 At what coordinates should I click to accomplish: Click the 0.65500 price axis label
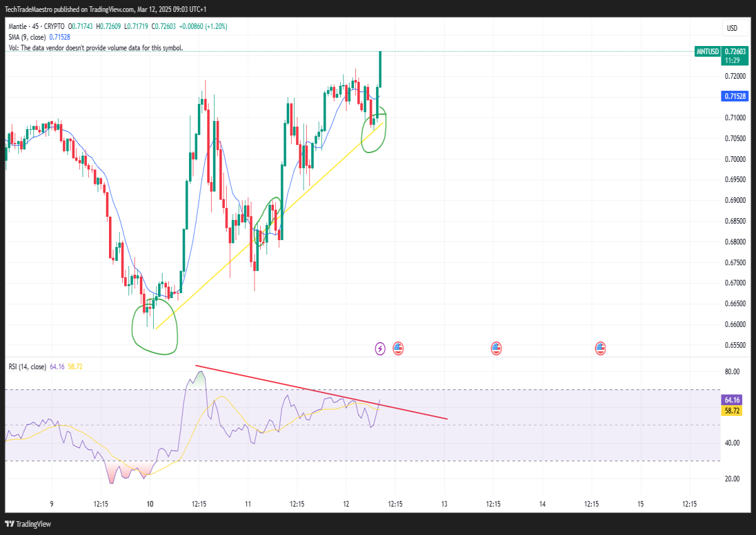pyautogui.click(x=735, y=345)
